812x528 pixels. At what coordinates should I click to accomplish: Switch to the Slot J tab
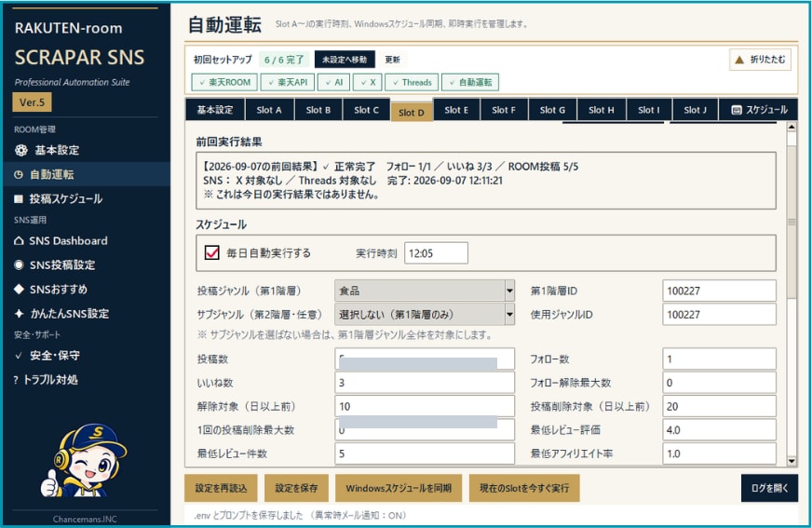point(695,110)
